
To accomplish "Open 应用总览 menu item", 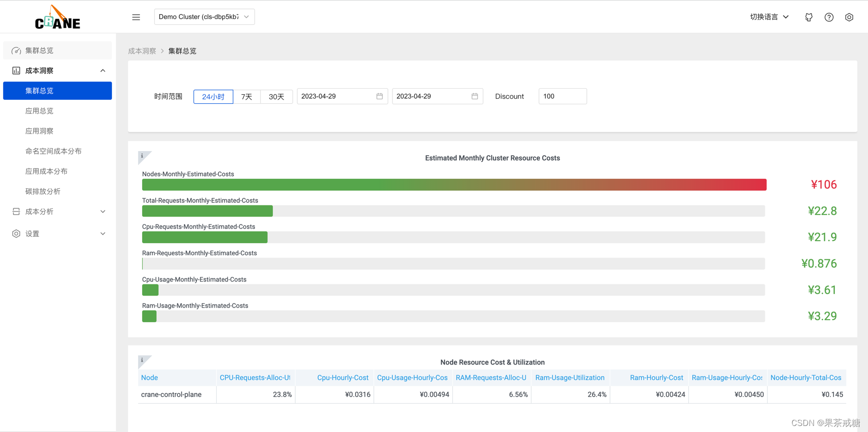I will 57,111.
